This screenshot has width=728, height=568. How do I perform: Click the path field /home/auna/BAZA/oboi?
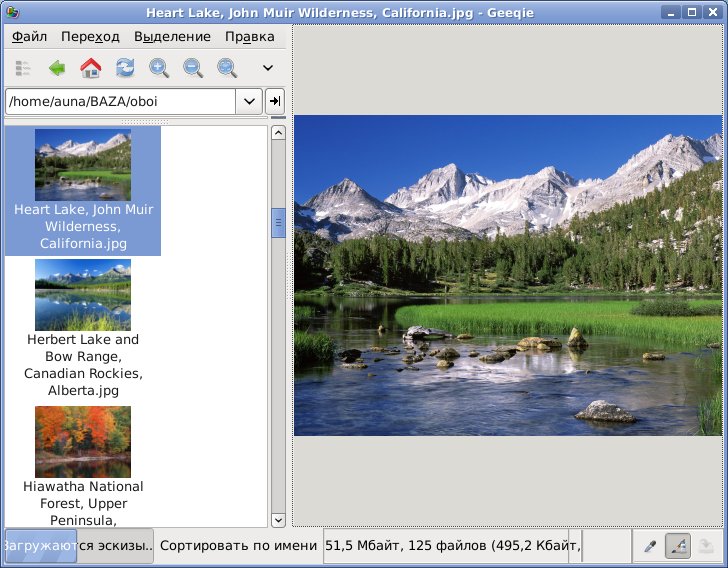pos(120,101)
